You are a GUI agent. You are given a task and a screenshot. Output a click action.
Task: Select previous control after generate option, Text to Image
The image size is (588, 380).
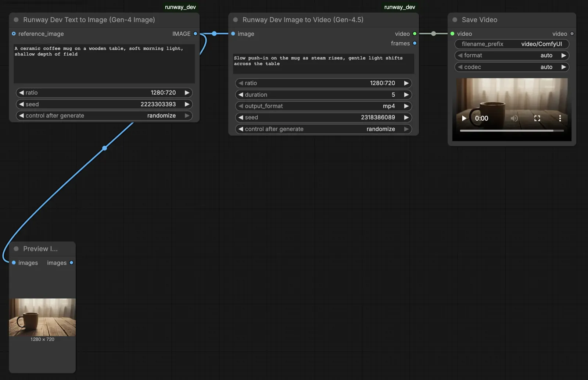[21, 116]
